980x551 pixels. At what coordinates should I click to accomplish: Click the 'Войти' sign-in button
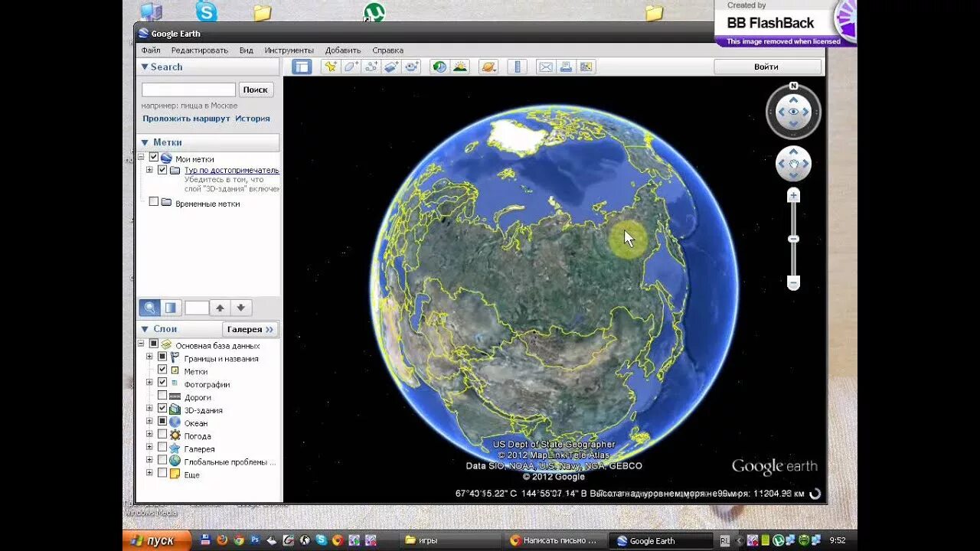pos(768,67)
